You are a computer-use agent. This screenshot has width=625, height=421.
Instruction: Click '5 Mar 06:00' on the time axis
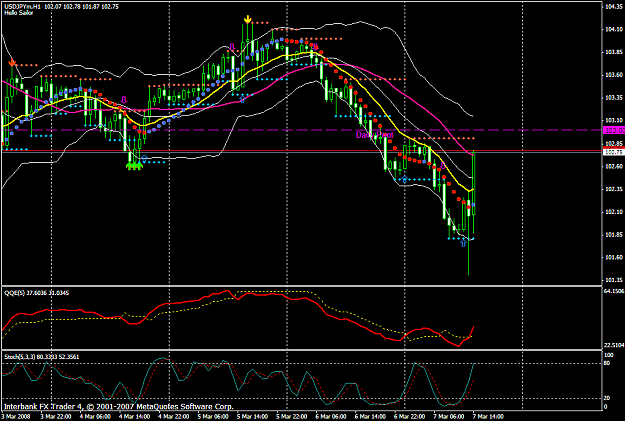tap(213, 417)
